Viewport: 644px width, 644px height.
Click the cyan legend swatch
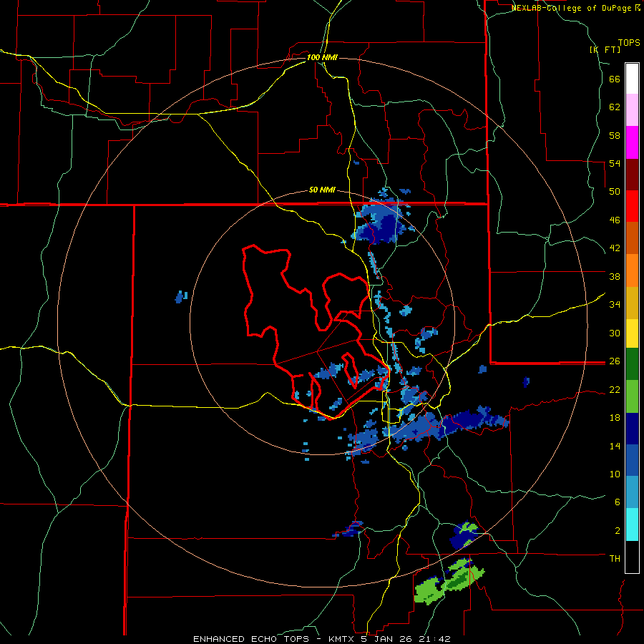pyautogui.click(x=632, y=525)
